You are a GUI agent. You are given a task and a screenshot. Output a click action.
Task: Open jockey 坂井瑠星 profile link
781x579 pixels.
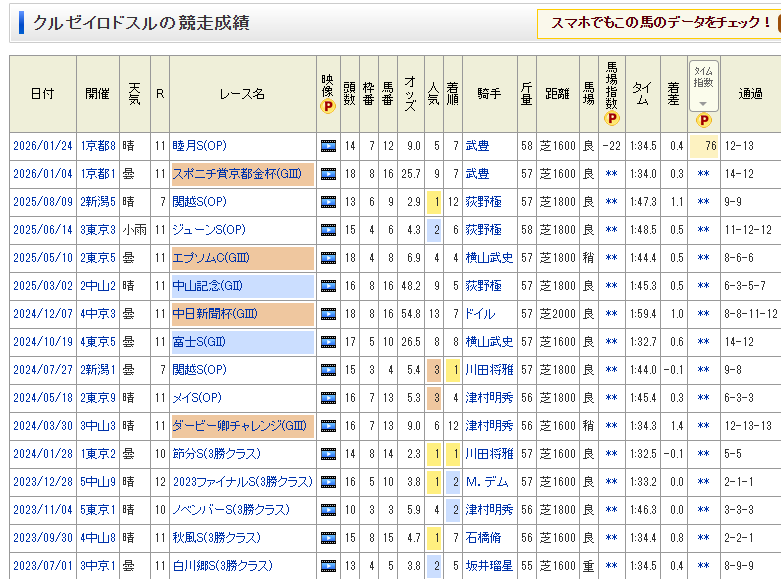(x=489, y=566)
